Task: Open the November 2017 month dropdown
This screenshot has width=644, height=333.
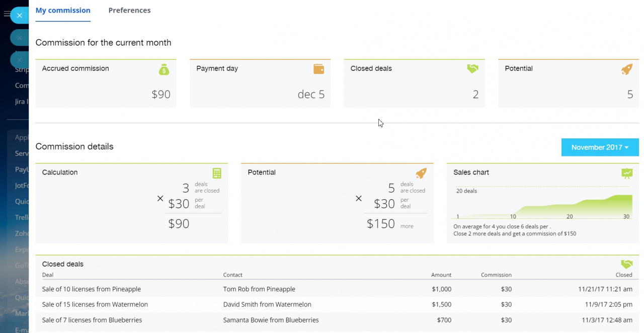Action: click(x=600, y=147)
